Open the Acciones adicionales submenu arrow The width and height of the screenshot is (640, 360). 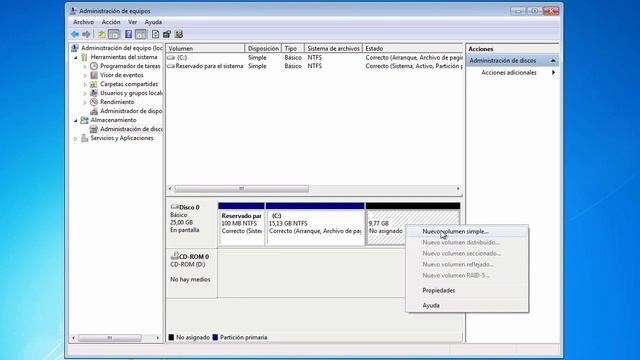(553, 72)
